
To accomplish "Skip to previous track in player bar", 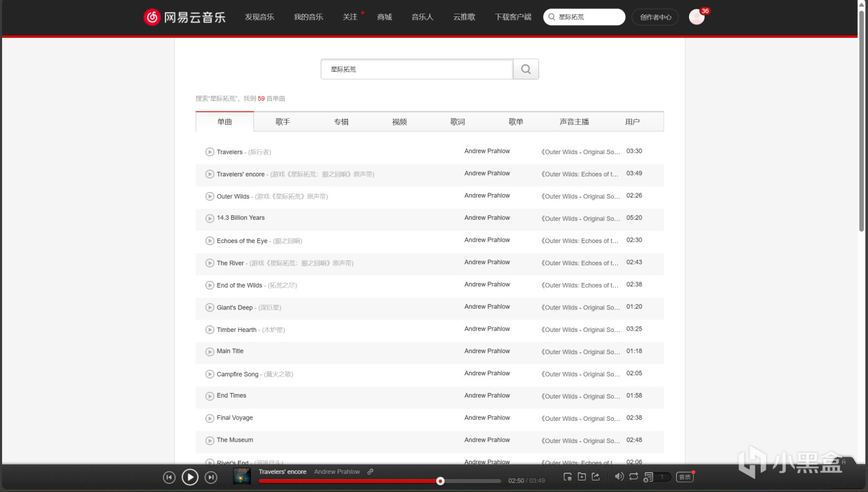I will pos(170,478).
